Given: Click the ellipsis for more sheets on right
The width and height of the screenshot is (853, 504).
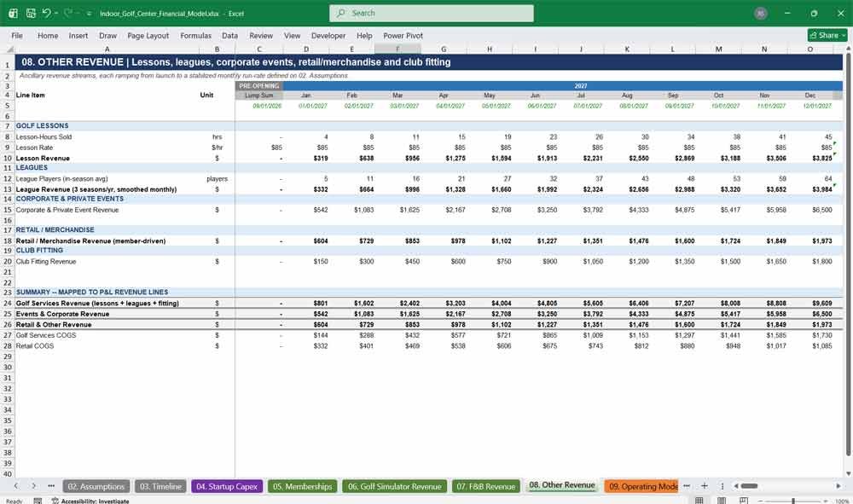Looking at the screenshot, I should pyautogui.click(x=687, y=486).
